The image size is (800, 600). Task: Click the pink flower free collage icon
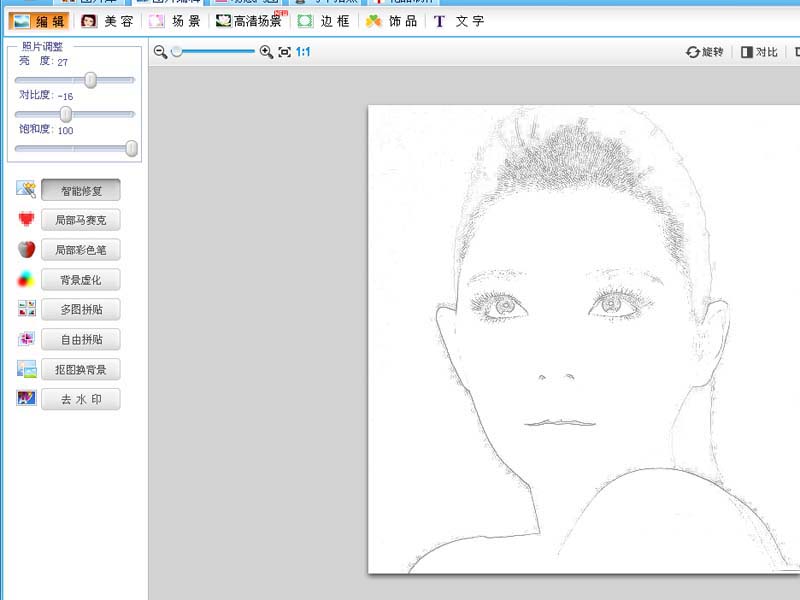(x=27, y=338)
